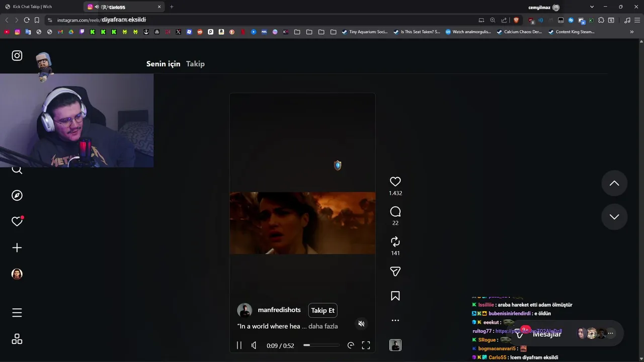Share the reel using the paper-plane icon
Viewport: 644px width, 362px height.
(x=395, y=271)
